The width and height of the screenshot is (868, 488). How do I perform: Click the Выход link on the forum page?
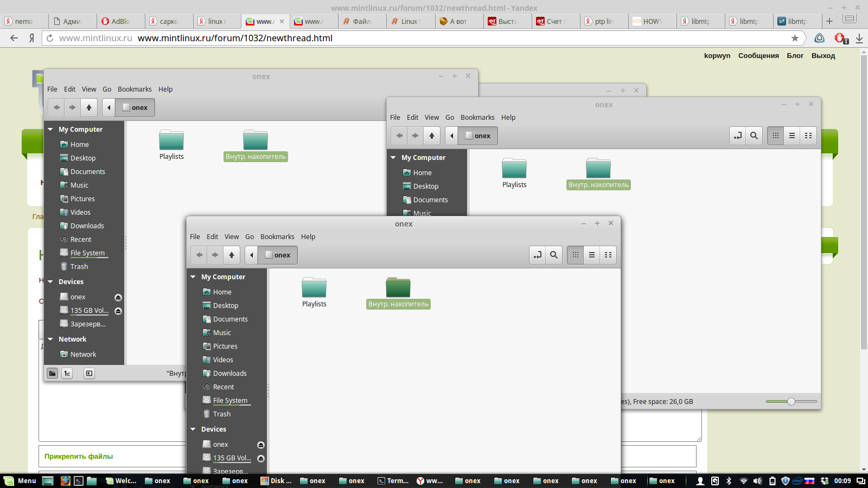pyautogui.click(x=823, y=56)
